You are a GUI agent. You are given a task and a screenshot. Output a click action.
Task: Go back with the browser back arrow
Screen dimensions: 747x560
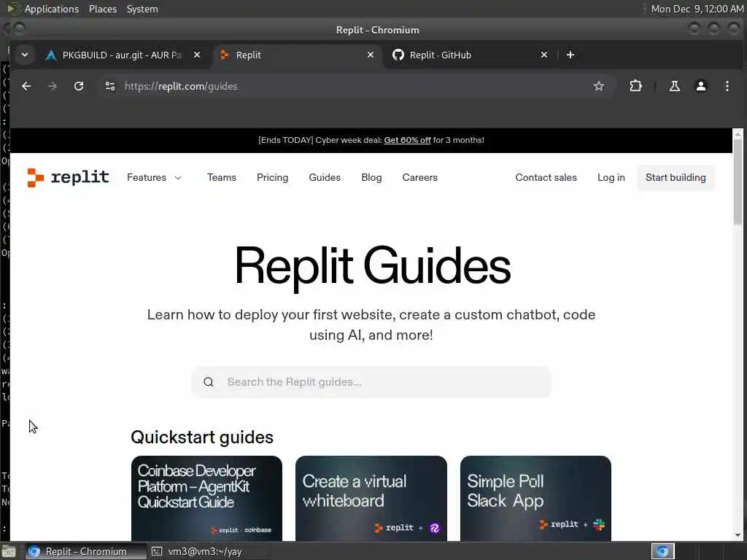click(x=26, y=86)
